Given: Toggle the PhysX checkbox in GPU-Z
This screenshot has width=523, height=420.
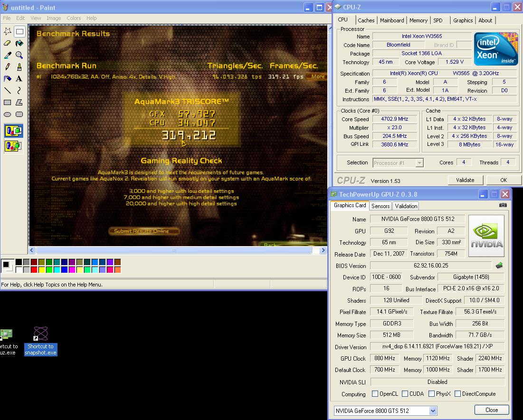Looking at the screenshot, I should tap(431, 394).
